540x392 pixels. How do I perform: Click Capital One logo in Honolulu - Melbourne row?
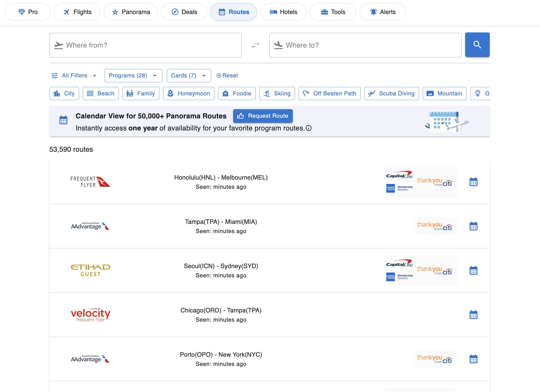click(x=399, y=175)
